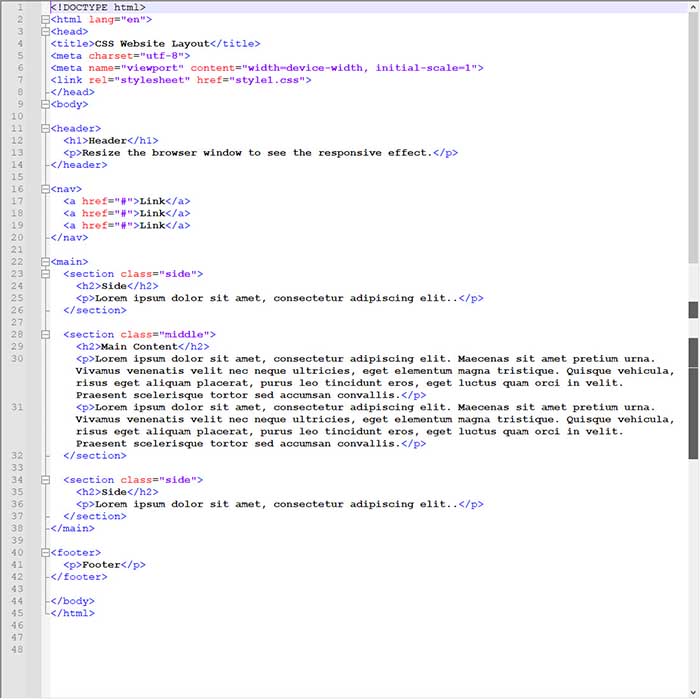This screenshot has width=700, height=699.
Task: Click the closing main tag
Action: 72,528
